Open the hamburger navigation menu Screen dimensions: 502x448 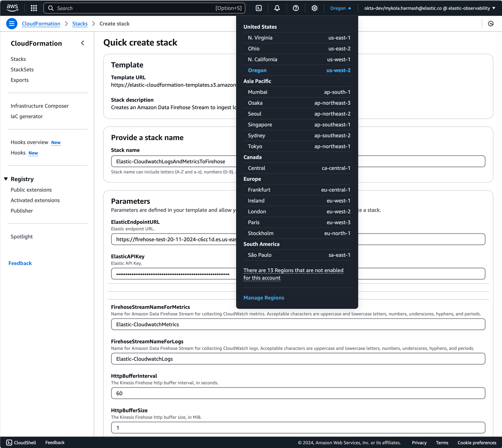pyautogui.click(x=12, y=23)
